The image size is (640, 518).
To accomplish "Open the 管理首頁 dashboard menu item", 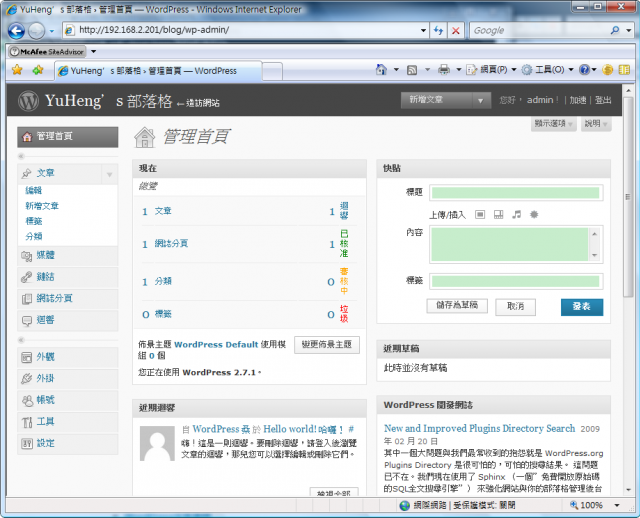I will click(68, 137).
